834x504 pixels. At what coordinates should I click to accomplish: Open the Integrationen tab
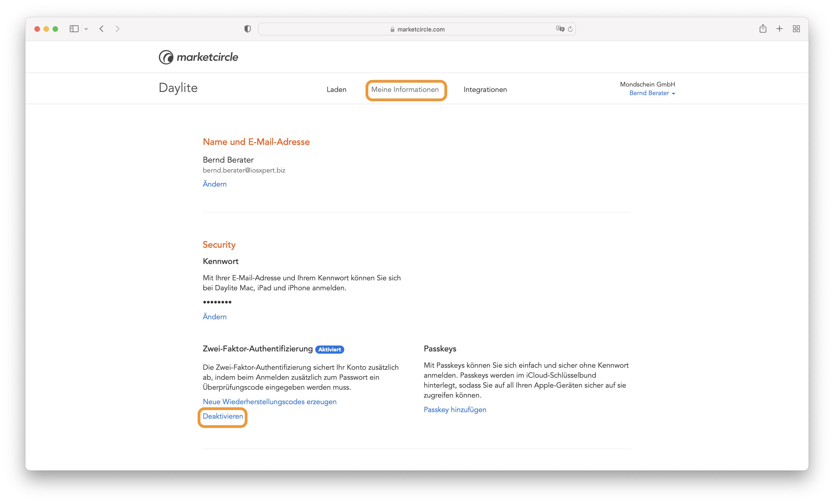485,90
